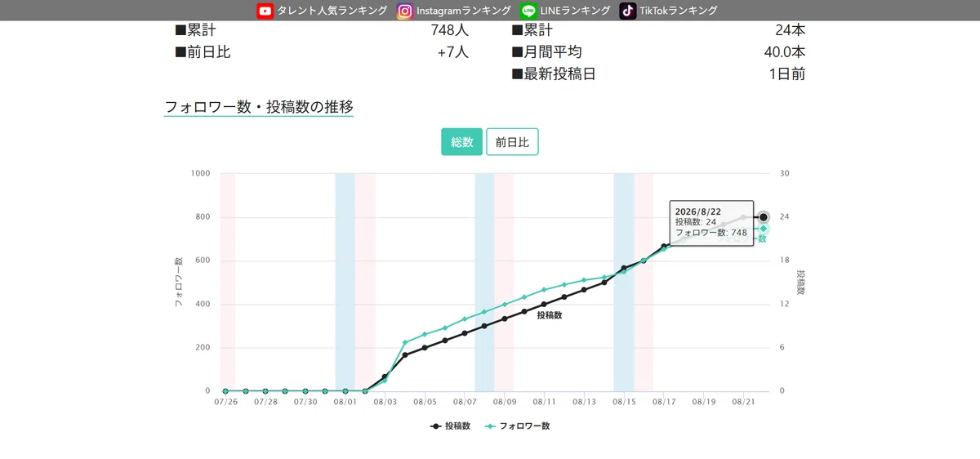
Task: Click the 2026/8/22 tooltip date
Action: click(698, 212)
